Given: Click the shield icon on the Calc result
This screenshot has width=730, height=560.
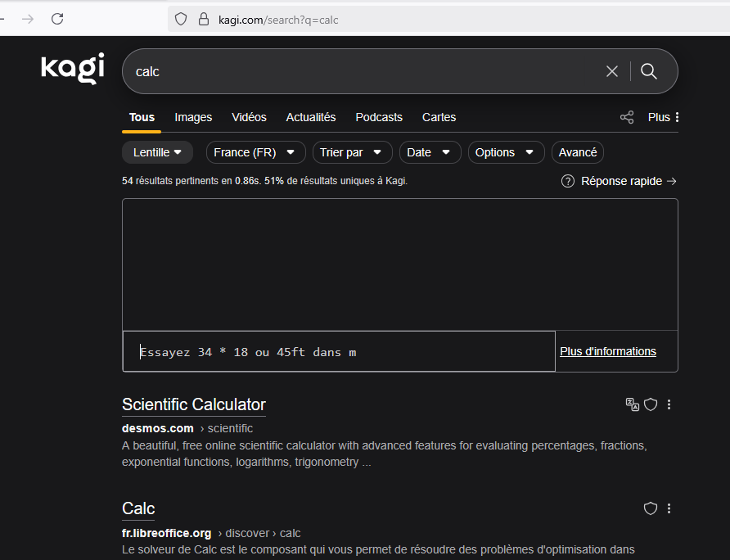Looking at the screenshot, I should (x=651, y=508).
